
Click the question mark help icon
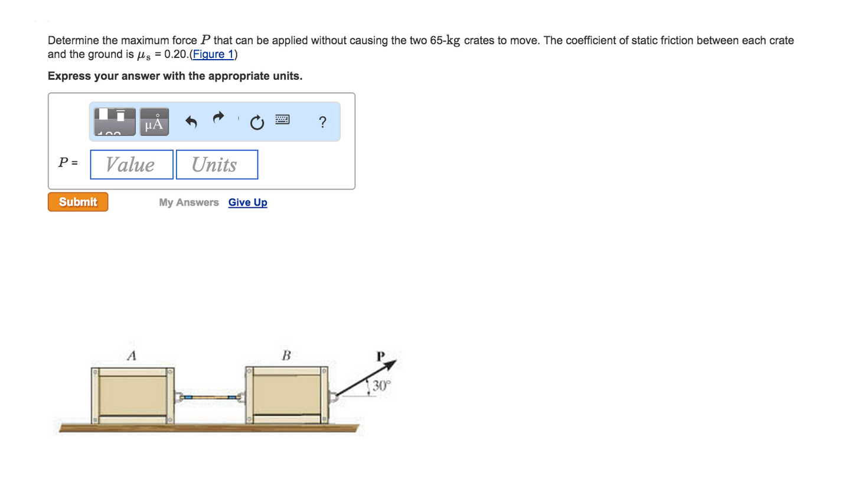[322, 122]
